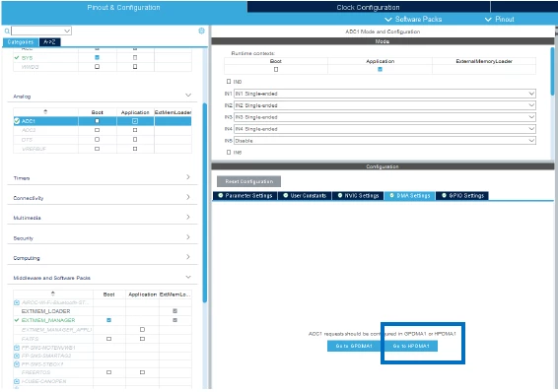Open the IN4 Single-ended dropdown
The width and height of the screenshot is (558, 392).
click(384, 129)
